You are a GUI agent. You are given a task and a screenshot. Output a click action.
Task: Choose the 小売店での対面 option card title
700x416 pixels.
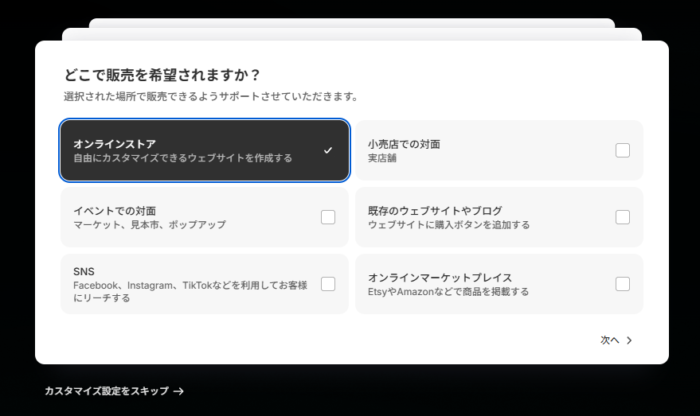(x=404, y=144)
